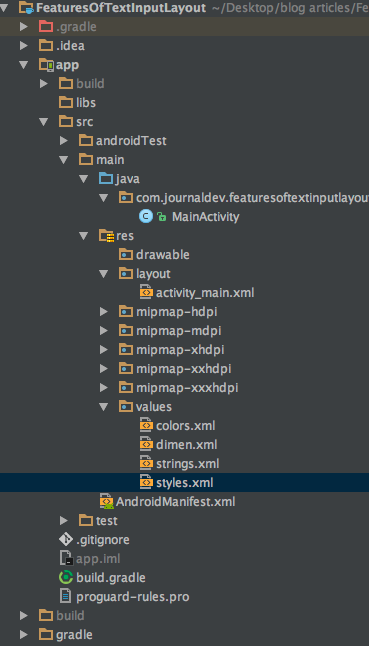Viewport: 369px width, 646px height.
Task: Click the blue java source folder icon
Action: (x=106, y=179)
